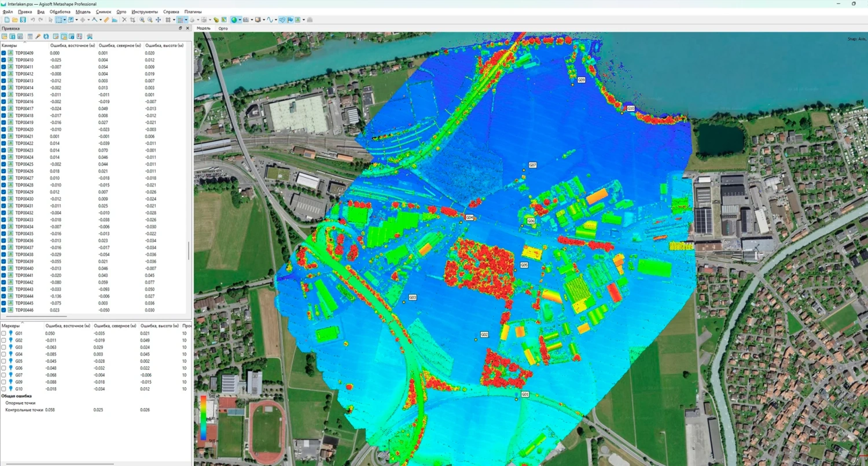Open the Инструменты menu
This screenshot has height=466, width=868.
(145, 12)
